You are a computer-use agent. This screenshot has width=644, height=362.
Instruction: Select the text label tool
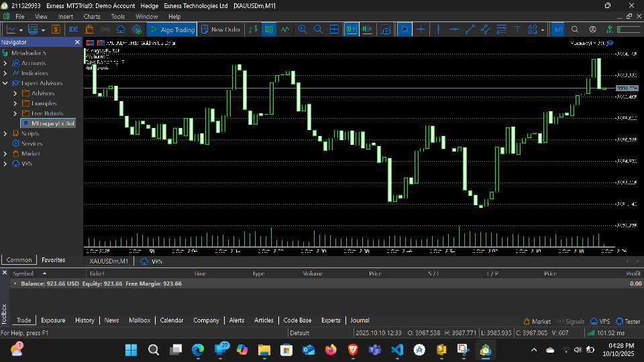pyautogui.click(x=517, y=29)
